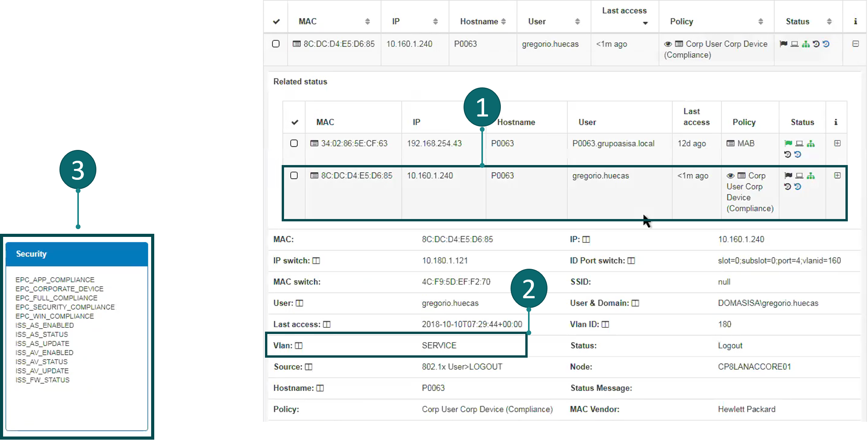Click the blue history icon in the gregorio.huecas related row
The image size is (868, 440).
(798, 187)
